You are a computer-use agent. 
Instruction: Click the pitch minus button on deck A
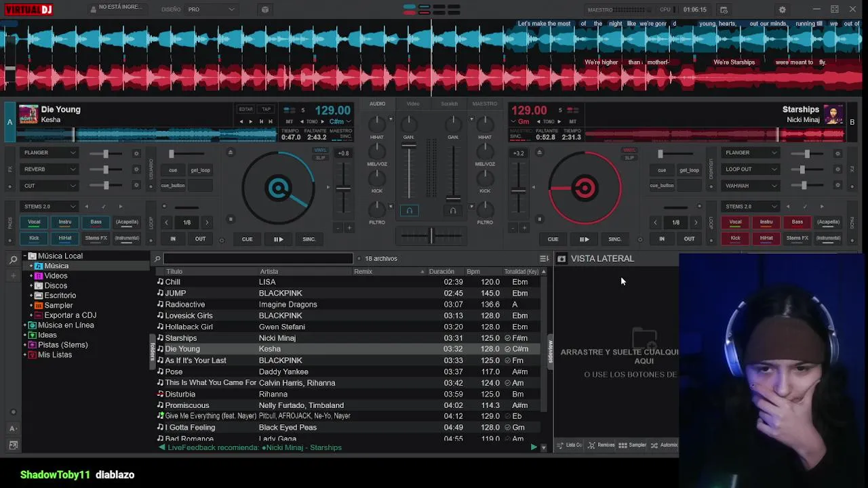tap(338, 228)
